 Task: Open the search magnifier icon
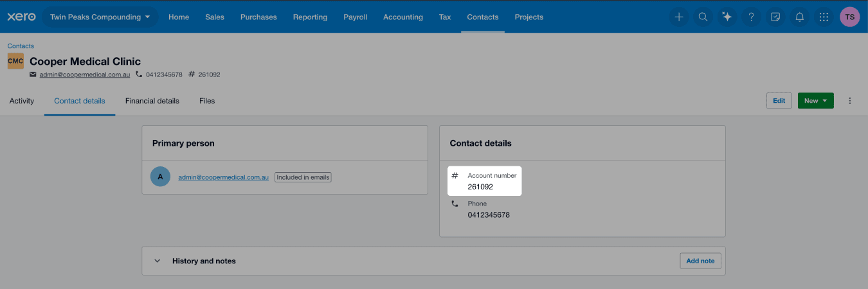point(703,17)
